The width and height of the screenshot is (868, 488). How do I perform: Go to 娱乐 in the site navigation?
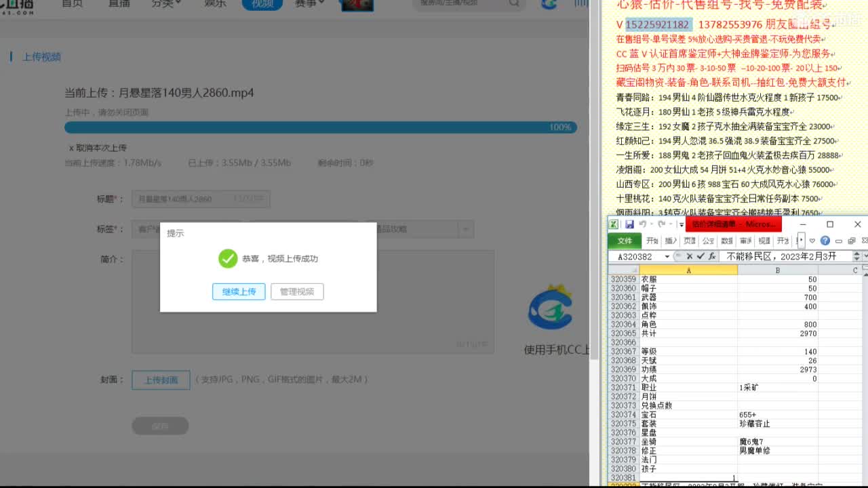coord(215,3)
